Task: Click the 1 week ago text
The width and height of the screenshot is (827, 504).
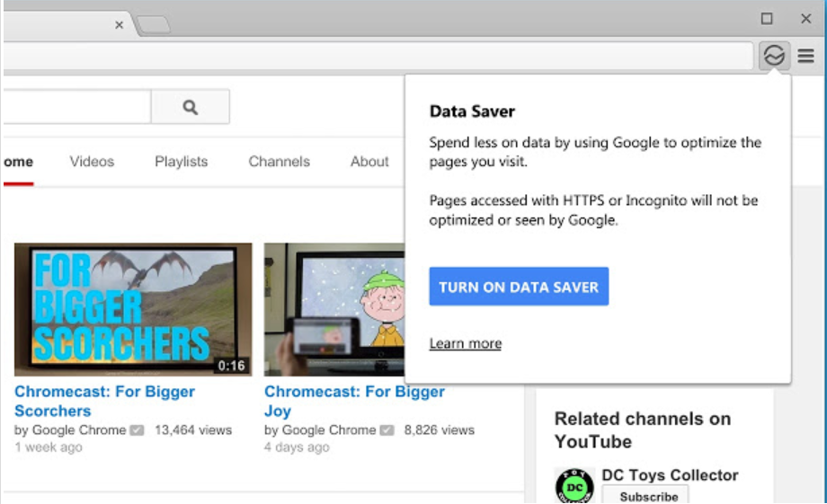Action: [49, 447]
